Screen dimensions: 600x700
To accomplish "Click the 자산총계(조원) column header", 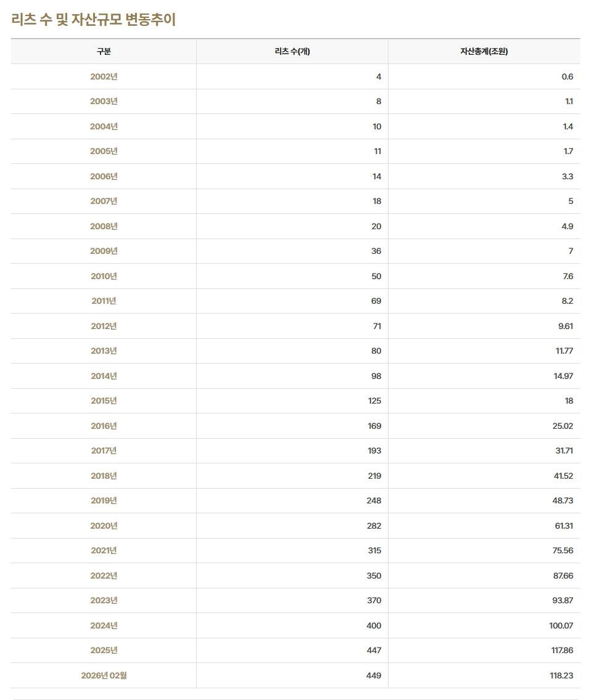I will pos(484,51).
